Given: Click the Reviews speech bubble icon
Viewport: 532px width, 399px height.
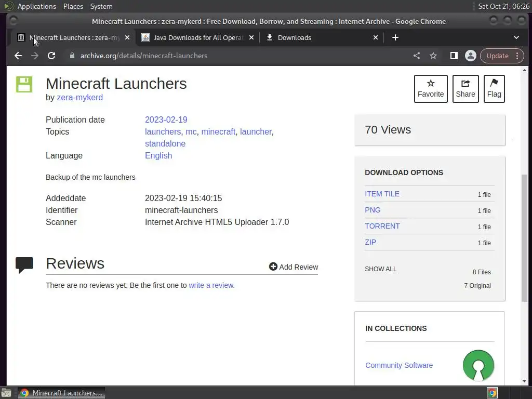Looking at the screenshot, I should (x=24, y=265).
